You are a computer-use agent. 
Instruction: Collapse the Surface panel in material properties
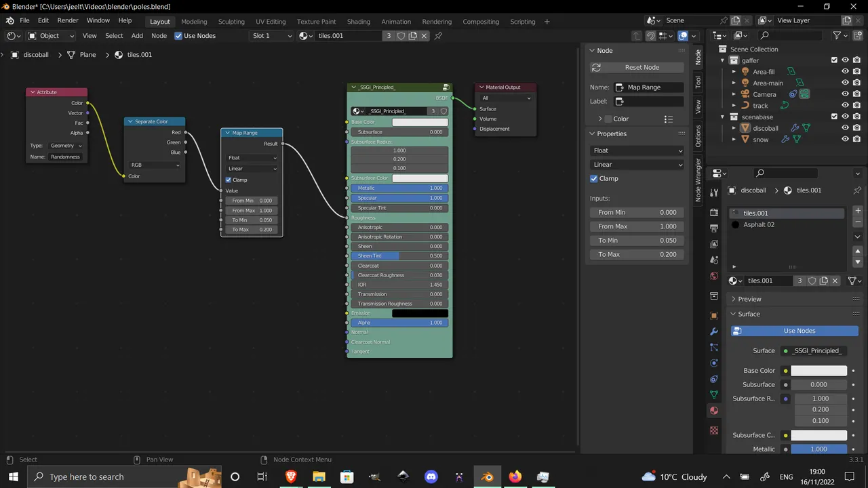click(733, 314)
